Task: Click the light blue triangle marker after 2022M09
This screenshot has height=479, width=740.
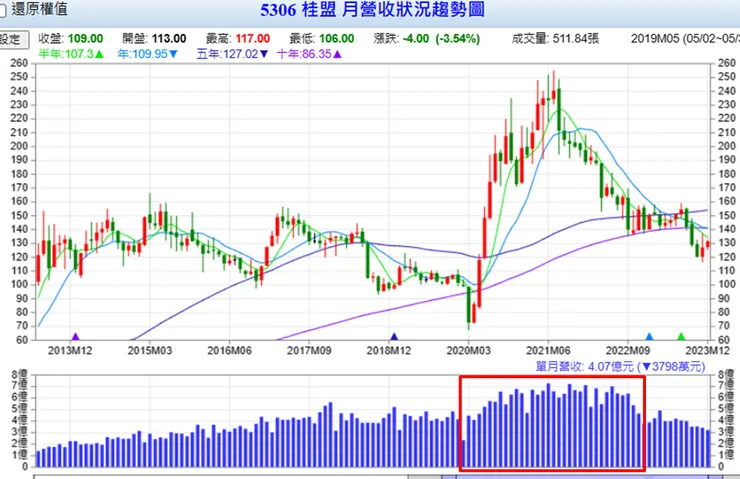Action: (649, 336)
